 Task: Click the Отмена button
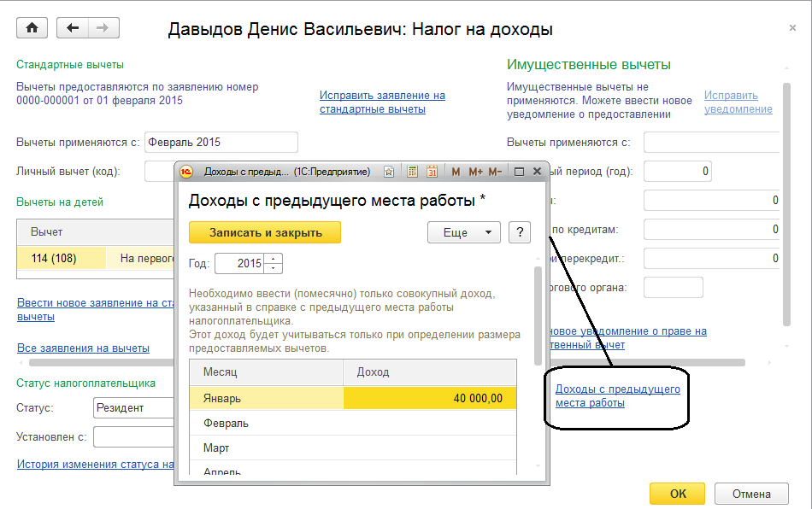[x=751, y=494]
